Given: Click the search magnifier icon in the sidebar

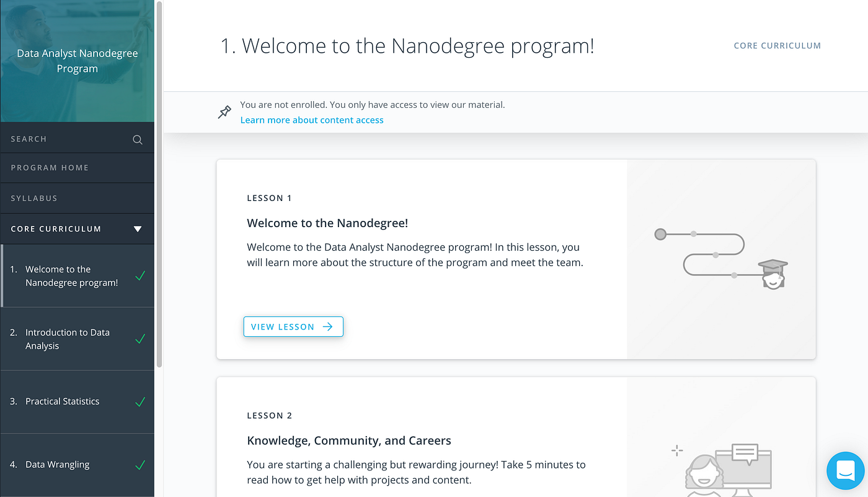Looking at the screenshot, I should point(137,140).
